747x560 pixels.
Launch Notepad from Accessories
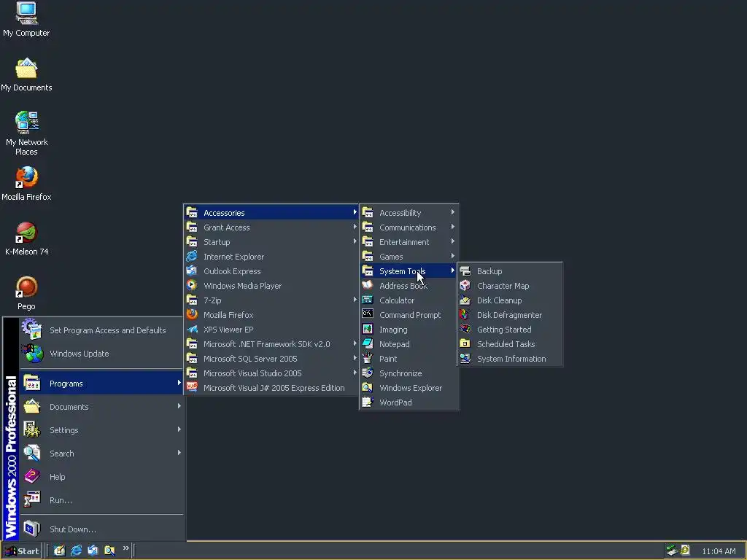coord(409,344)
